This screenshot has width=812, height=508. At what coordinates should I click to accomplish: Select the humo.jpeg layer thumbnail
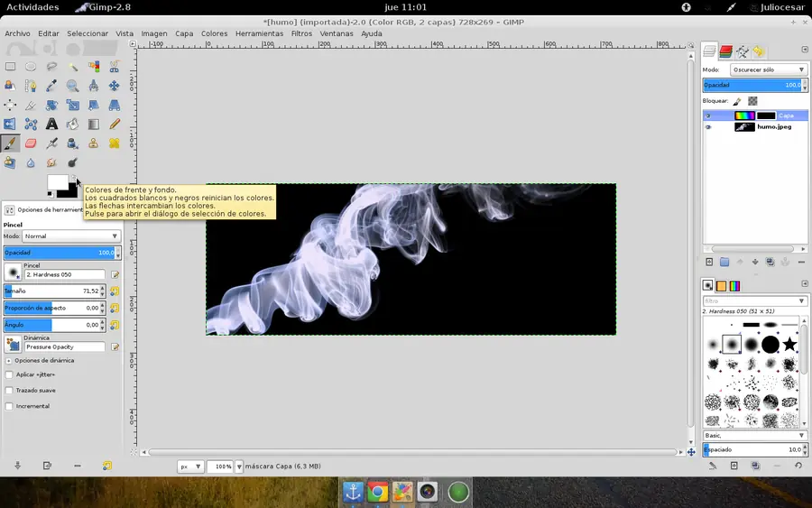point(744,127)
